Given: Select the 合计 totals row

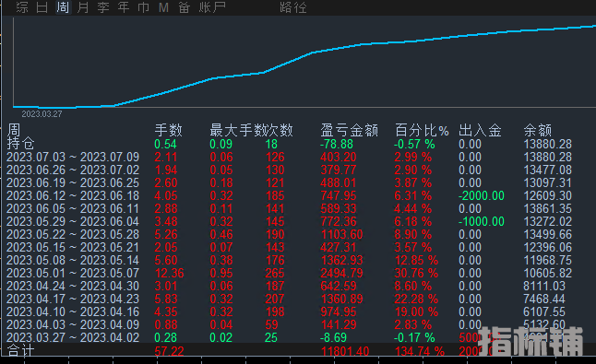Looking at the screenshot, I should (298, 350).
